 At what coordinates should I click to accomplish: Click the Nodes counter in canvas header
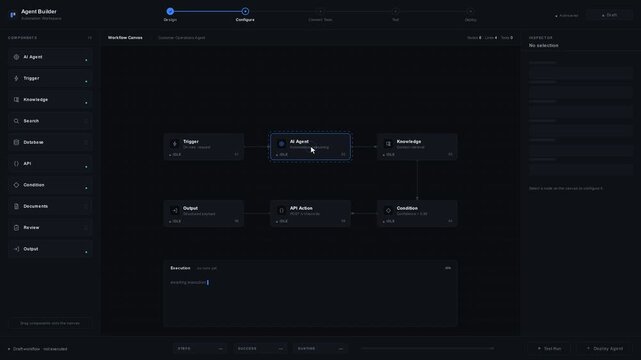pyautogui.click(x=474, y=38)
